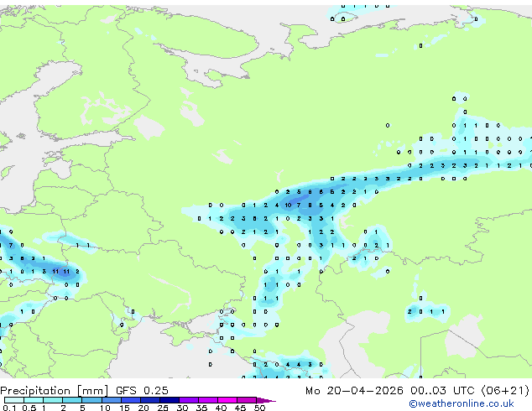Click the legend label '25'
Screen dimensions: 532x411
[x=163, y=408]
